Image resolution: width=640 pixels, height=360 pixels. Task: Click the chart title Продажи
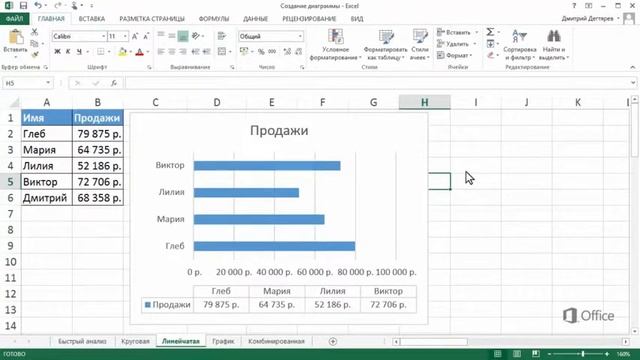[279, 131]
